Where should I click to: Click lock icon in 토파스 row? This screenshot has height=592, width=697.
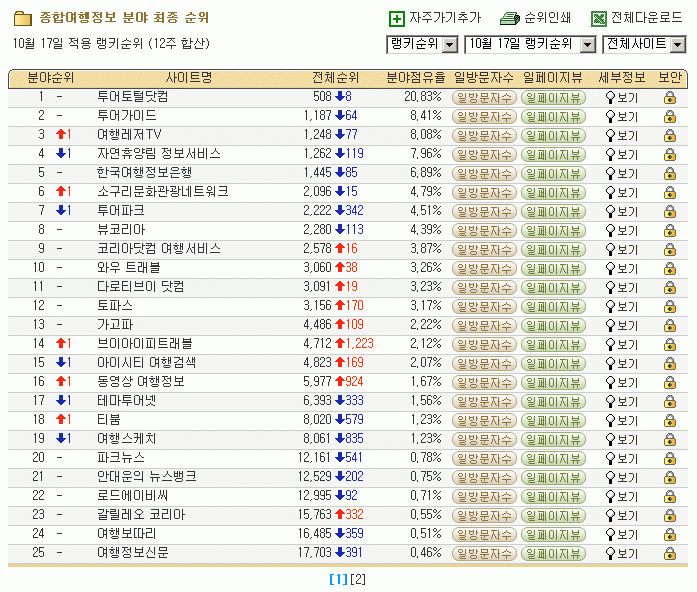tap(670, 307)
